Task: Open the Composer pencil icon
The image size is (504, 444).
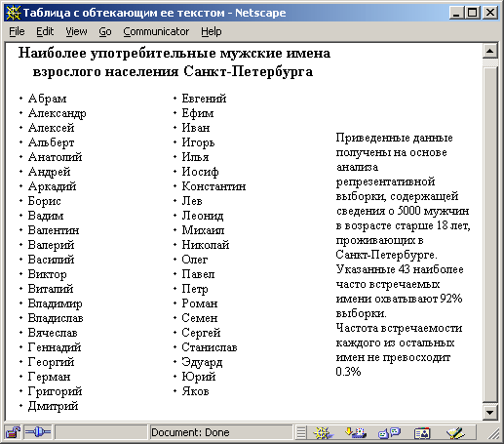Action: (454, 432)
